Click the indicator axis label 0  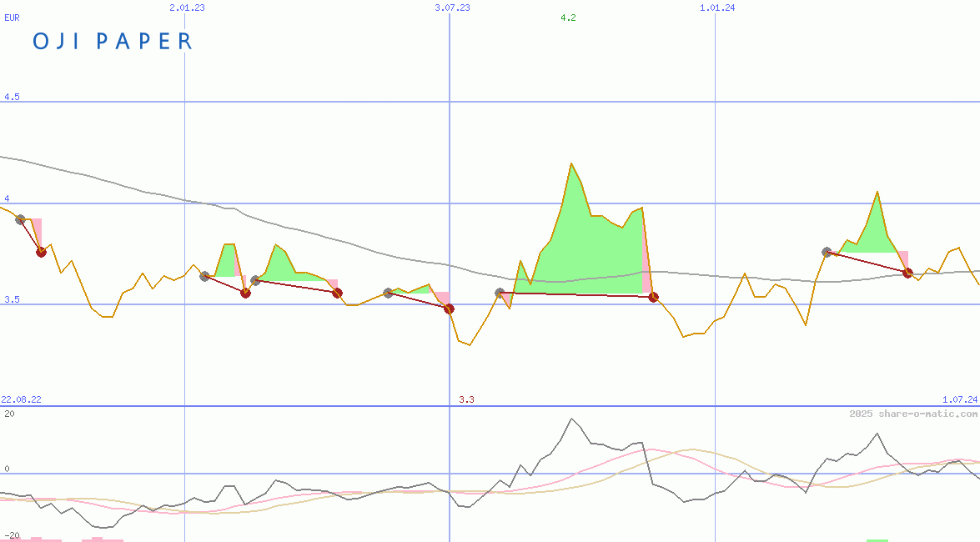(x=7, y=469)
